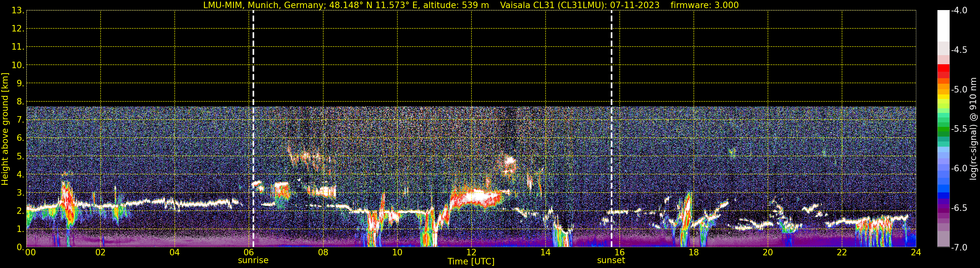Click the '7.' height axis tick label
Screen dimensions: 980x268
click(x=20, y=120)
